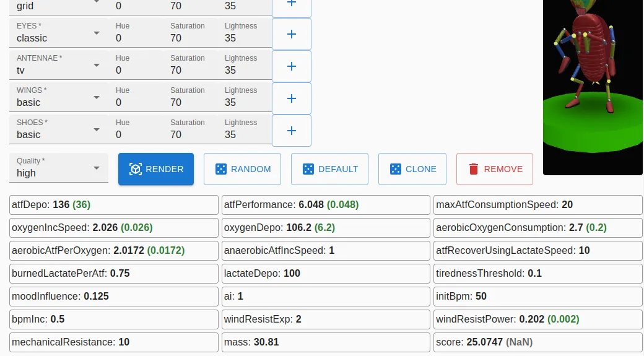Reset to defaults with DEFAULT button

[330, 169]
